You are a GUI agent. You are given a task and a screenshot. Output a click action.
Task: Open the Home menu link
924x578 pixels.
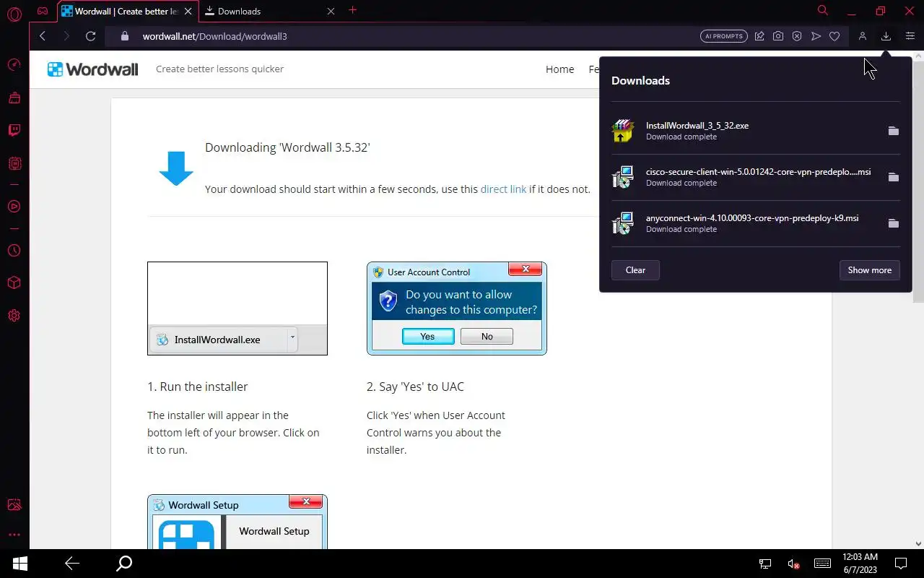coord(559,69)
